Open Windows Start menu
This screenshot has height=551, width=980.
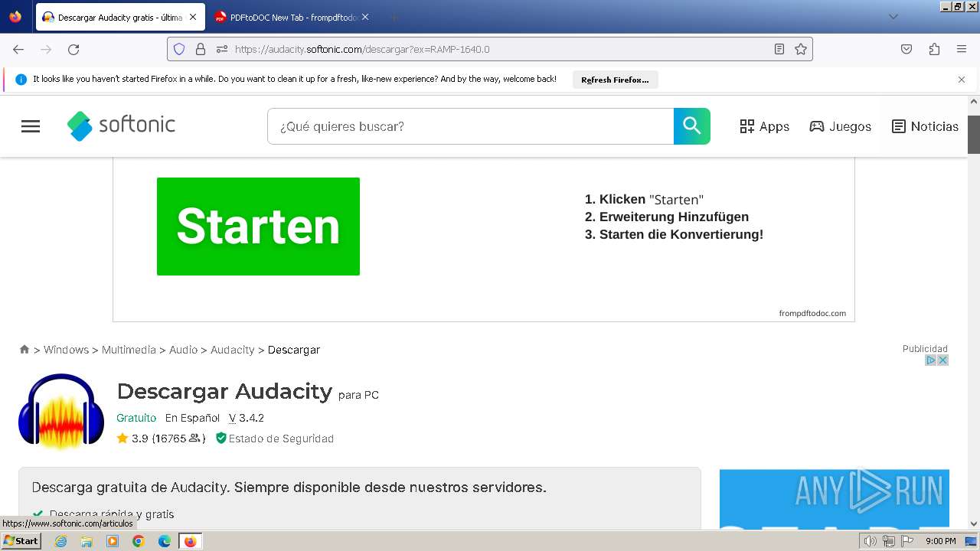[x=21, y=540]
